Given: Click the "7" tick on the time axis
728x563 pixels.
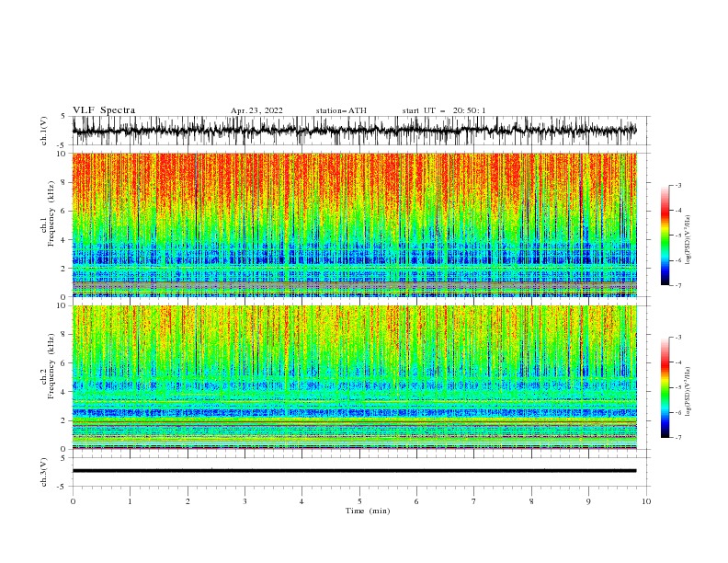Looking at the screenshot, I should [x=474, y=501].
